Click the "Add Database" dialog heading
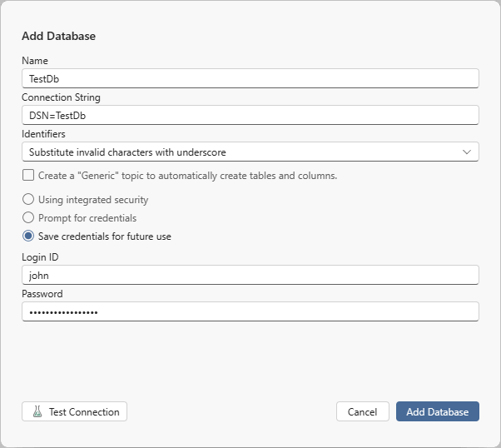The image size is (501, 448). (x=58, y=36)
